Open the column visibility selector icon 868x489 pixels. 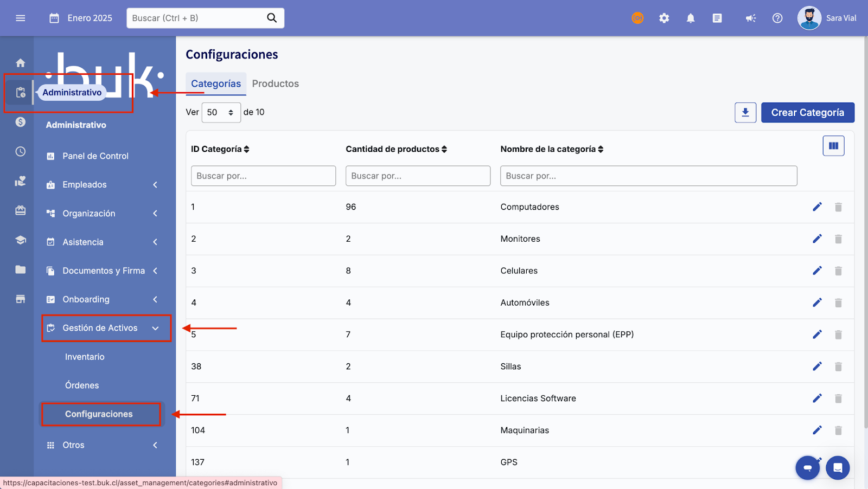[833, 146]
